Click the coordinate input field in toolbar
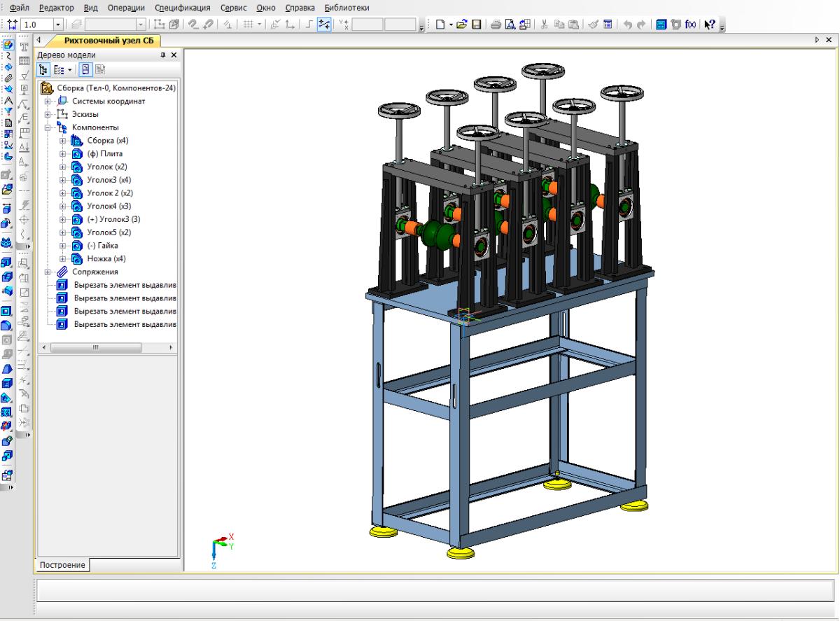This screenshot has width=840, height=621. tap(367, 25)
